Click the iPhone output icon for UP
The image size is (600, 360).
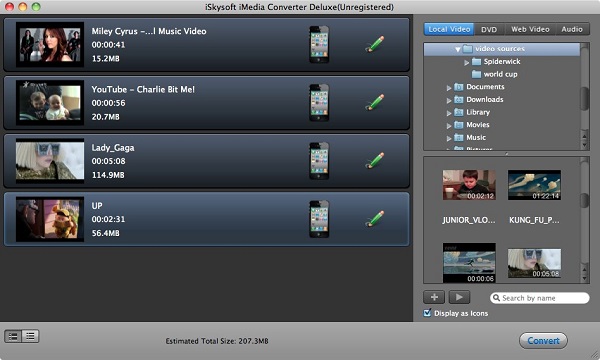[x=319, y=219]
